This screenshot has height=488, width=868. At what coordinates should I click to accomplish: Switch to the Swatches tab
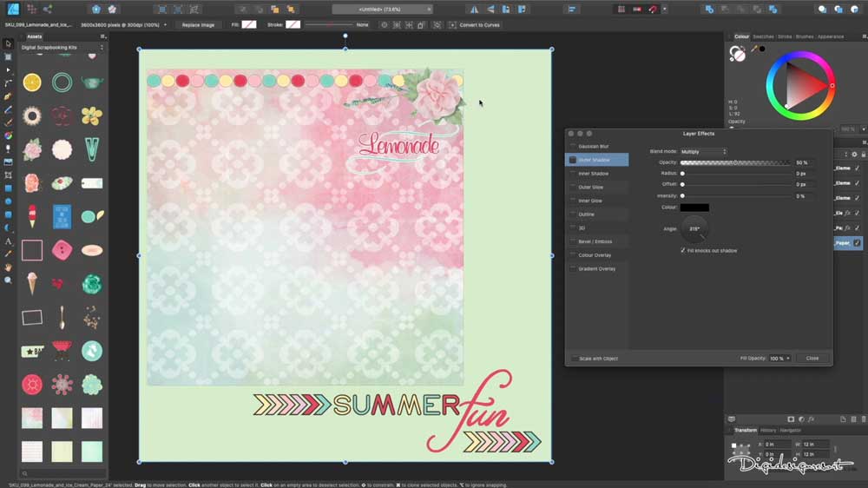763,36
